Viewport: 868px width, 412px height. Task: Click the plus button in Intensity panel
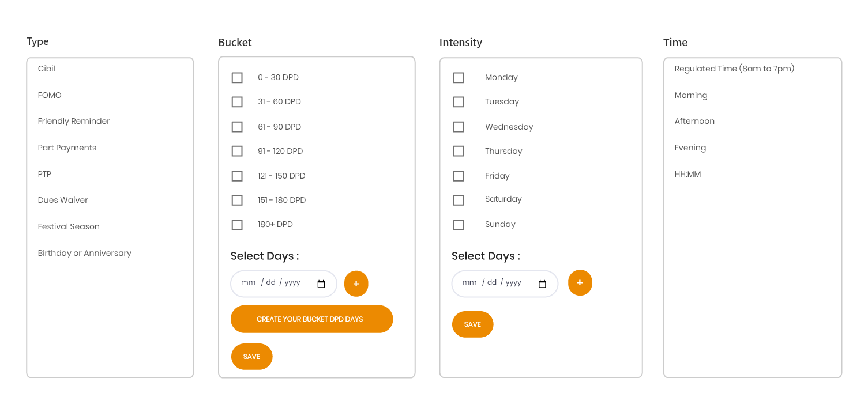pos(580,283)
